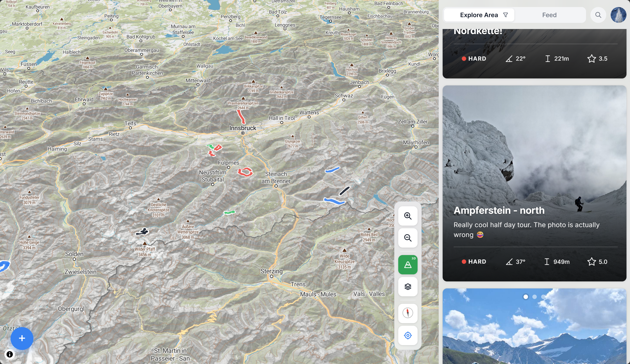Click the Innsbruck city label
This screenshot has height=364, width=630.
[x=243, y=128]
